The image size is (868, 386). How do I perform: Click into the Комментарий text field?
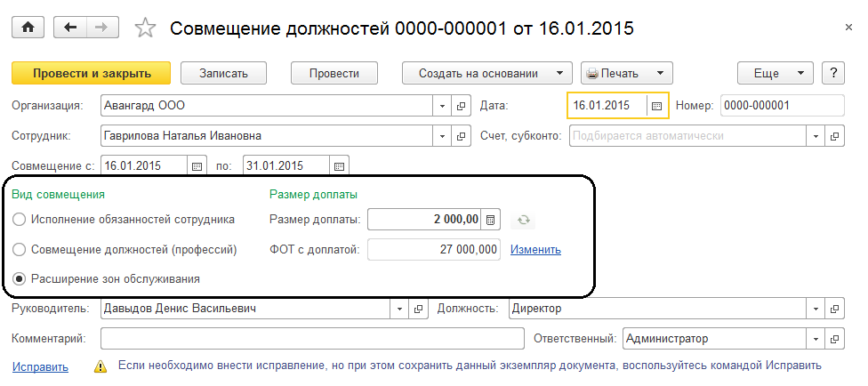pyautogui.click(x=311, y=339)
